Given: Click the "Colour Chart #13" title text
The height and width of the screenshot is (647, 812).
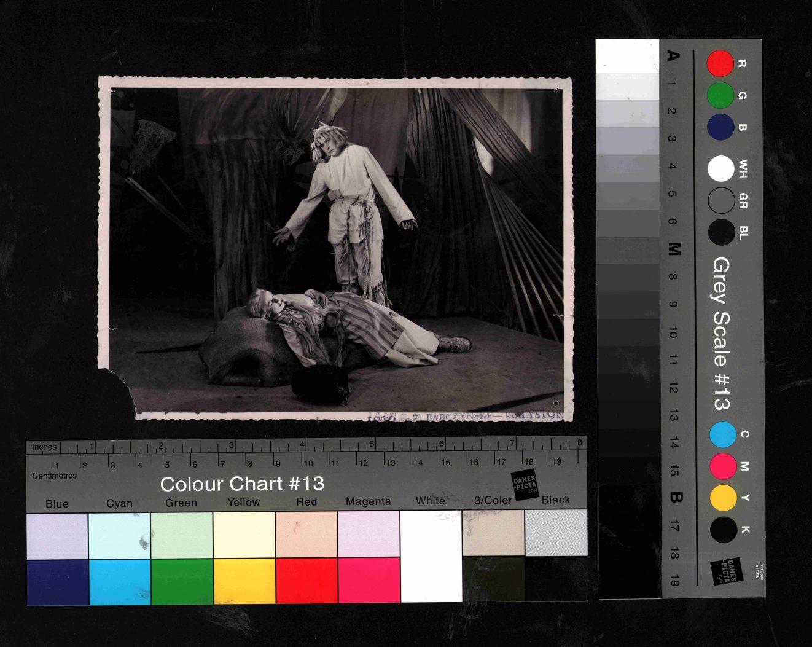Looking at the screenshot, I should 242,484.
